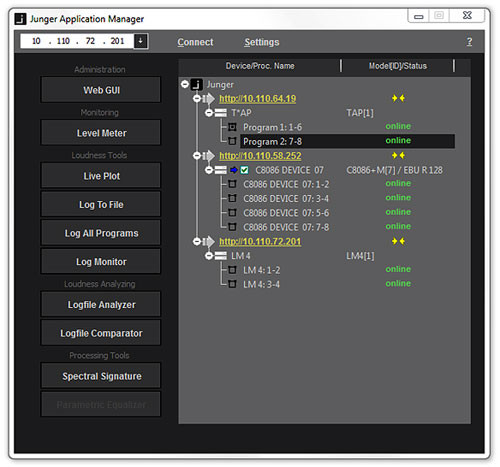Click the C8086+M[7] / EBU R 128 text
The image size is (500, 467).
pyautogui.click(x=394, y=170)
